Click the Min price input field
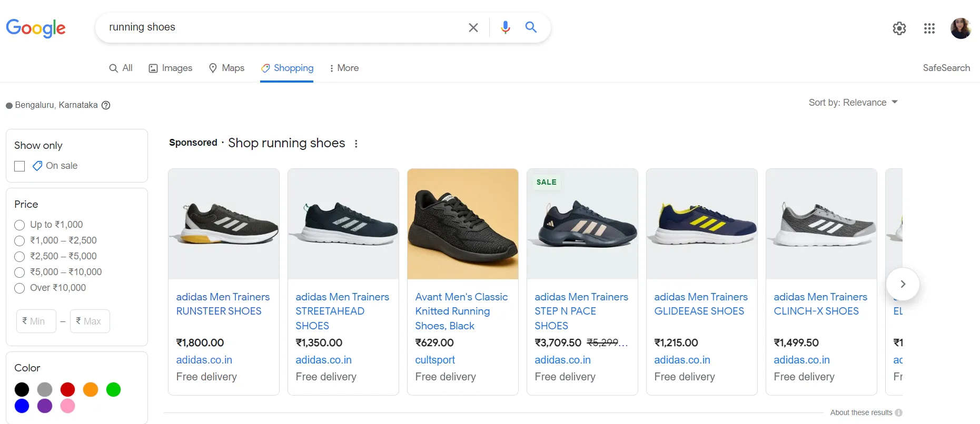 click(x=36, y=321)
